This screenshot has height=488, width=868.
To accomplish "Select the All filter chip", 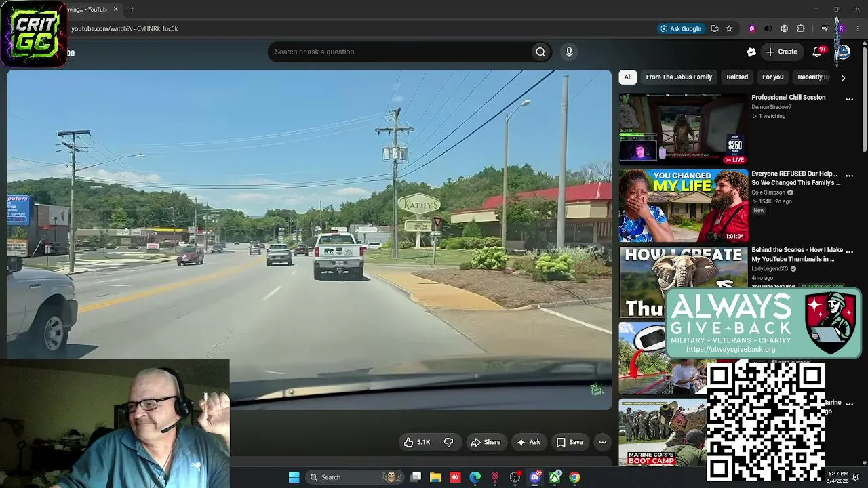I will (x=628, y=77).
